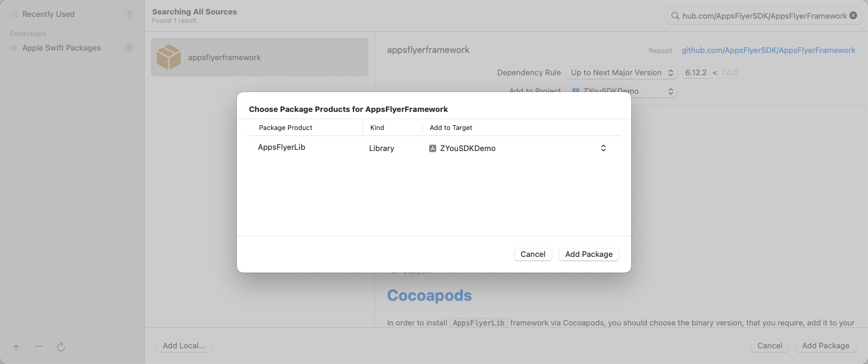Click the magnifying glass search icon
The image size is (868, 364).
pos(676,16)
